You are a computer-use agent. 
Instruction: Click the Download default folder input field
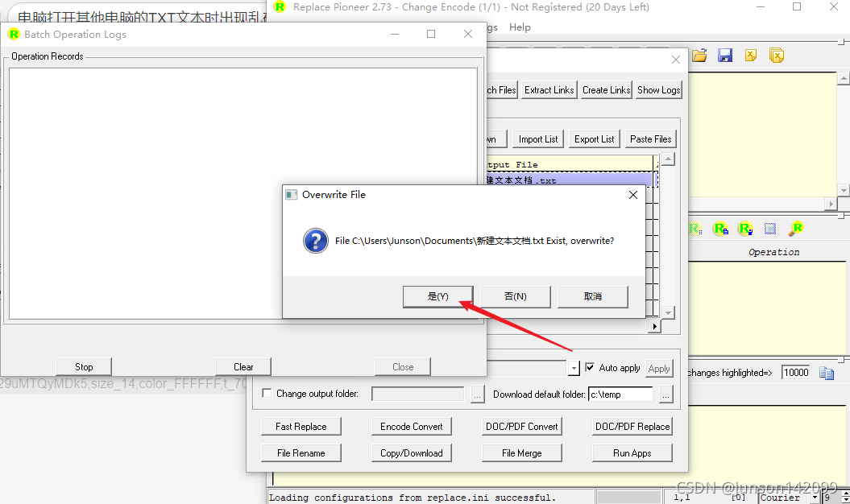(620, 395)
